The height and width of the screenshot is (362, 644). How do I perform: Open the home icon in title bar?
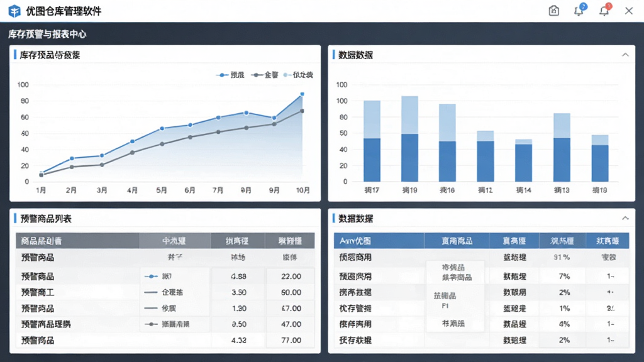coord(553,11)
